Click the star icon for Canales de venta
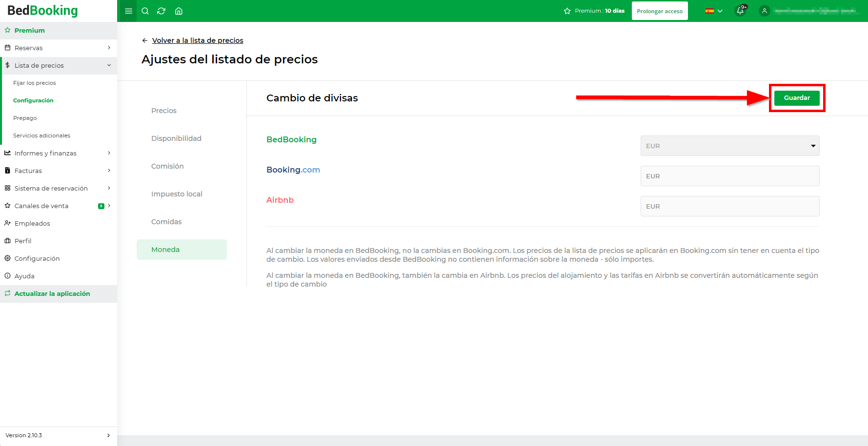The height and width of the screenshot is (446, 868). point(7,206)
